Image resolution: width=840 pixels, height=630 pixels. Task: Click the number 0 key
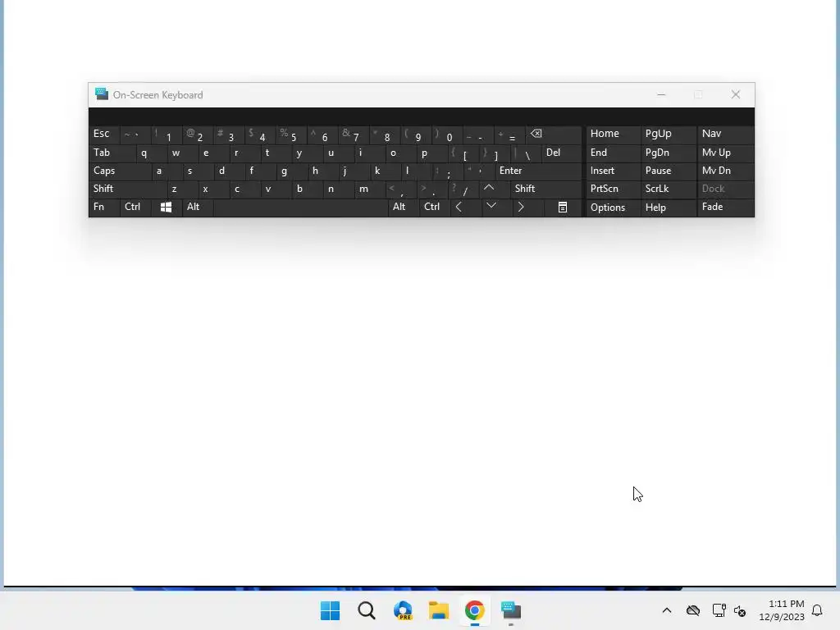click(448, 134)
